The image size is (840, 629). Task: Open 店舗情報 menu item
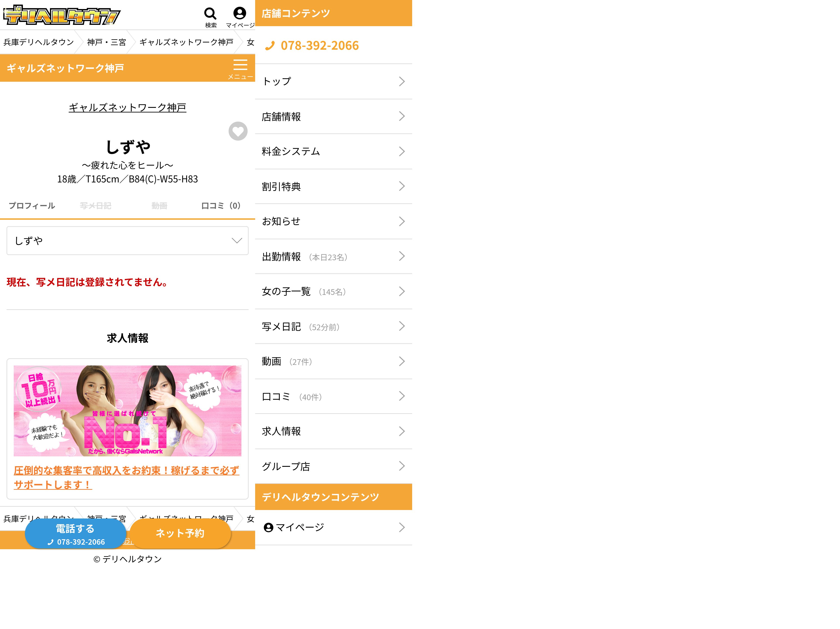[333, 117]
